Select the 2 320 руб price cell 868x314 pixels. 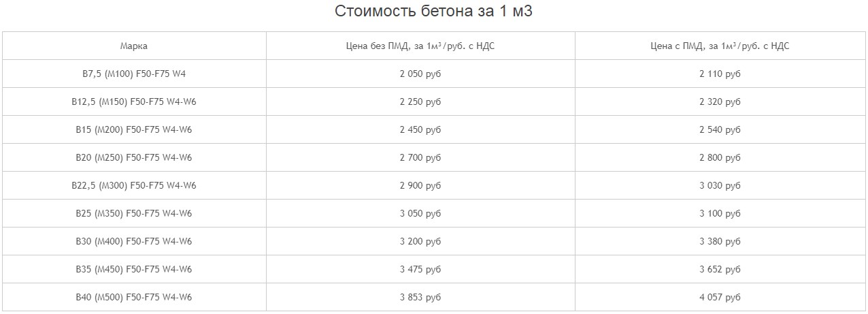click(720, 101)
